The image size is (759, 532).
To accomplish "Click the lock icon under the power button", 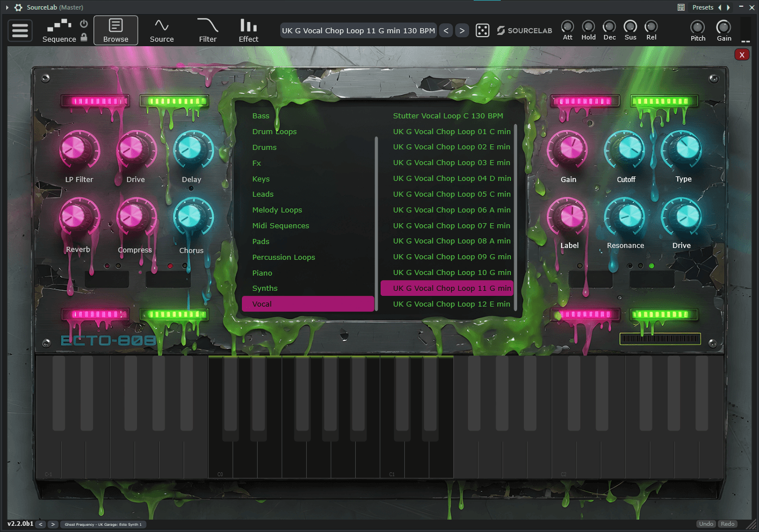I will tap(83, 38).
